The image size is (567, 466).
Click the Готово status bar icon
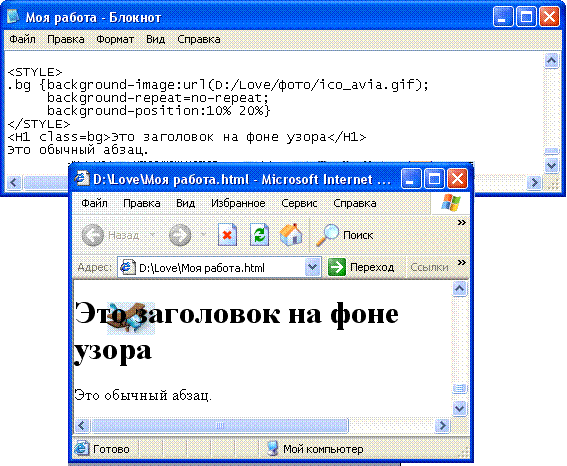pyautogui.click(x=82, y=449)
